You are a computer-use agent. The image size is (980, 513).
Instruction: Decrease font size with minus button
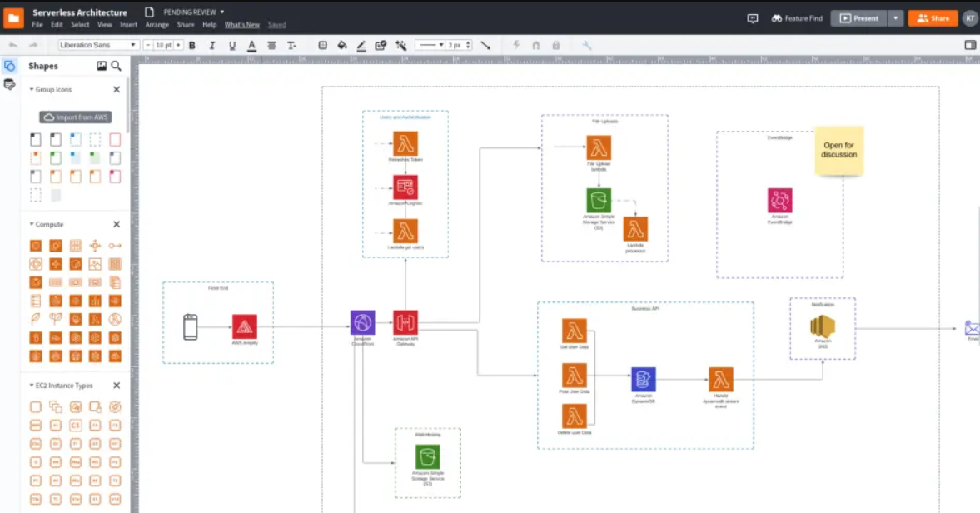147,45
